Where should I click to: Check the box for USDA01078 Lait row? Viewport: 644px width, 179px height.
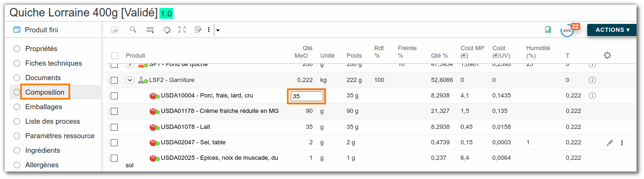[114, 127]
